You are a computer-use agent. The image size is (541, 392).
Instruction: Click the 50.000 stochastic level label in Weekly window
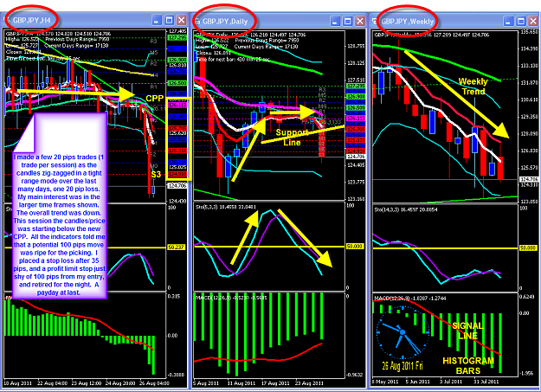click(528, 247)
